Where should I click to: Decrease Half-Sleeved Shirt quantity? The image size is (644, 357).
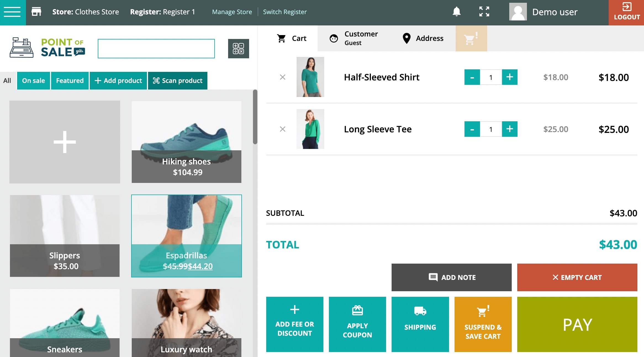pyautogui.click(x=472, y=77)
